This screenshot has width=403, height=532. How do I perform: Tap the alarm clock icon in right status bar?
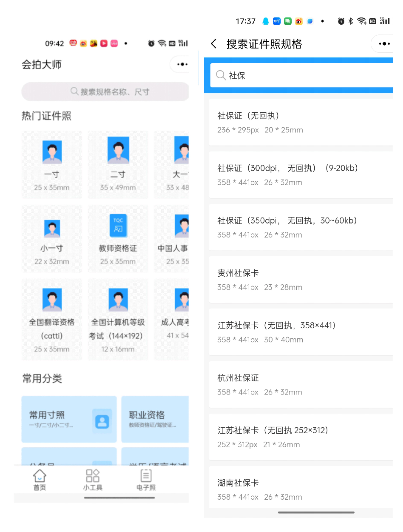341,21
